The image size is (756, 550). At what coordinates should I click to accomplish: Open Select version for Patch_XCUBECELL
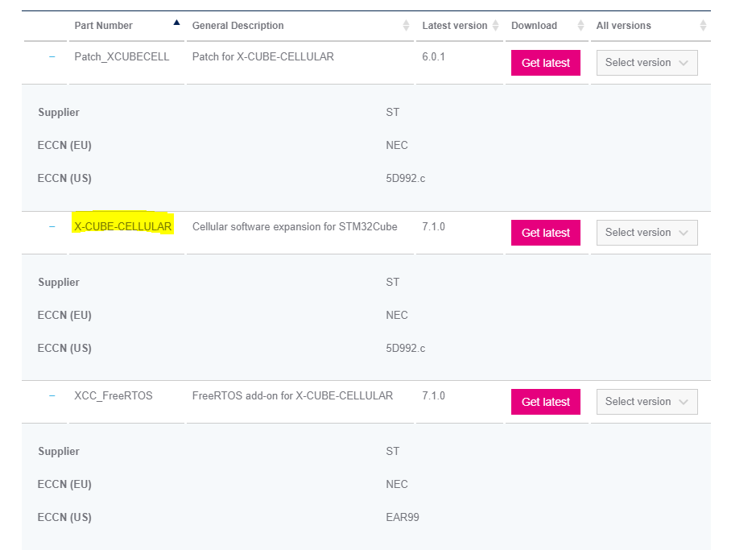click(x=647, y=63)
